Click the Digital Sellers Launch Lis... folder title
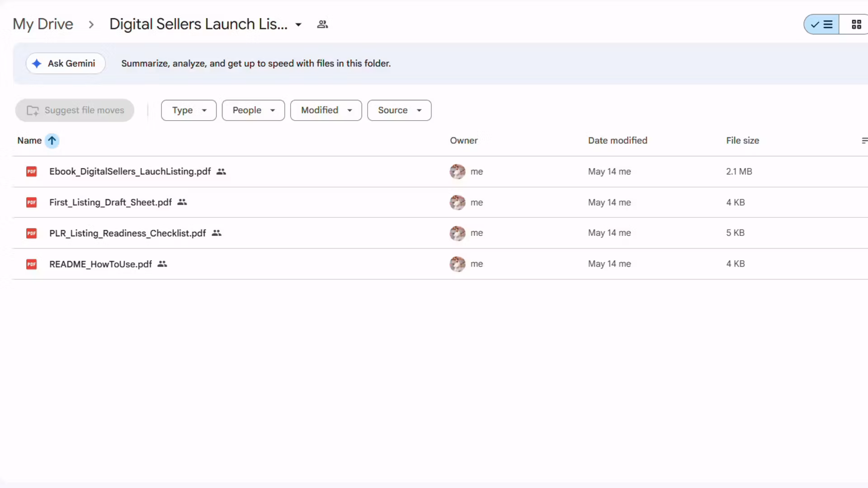Viewport: 868px width, 488px height. (198, 24)
